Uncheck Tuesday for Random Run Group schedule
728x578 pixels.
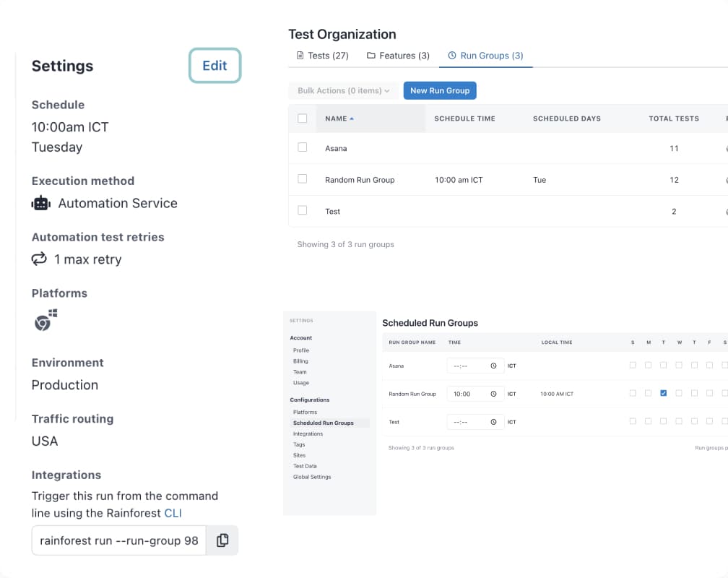pos(664,393)
